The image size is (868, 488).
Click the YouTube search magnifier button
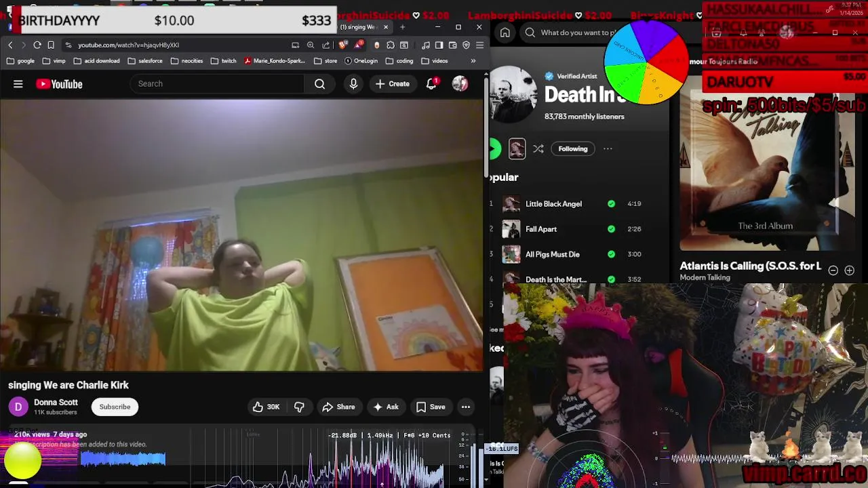point(319,84)
